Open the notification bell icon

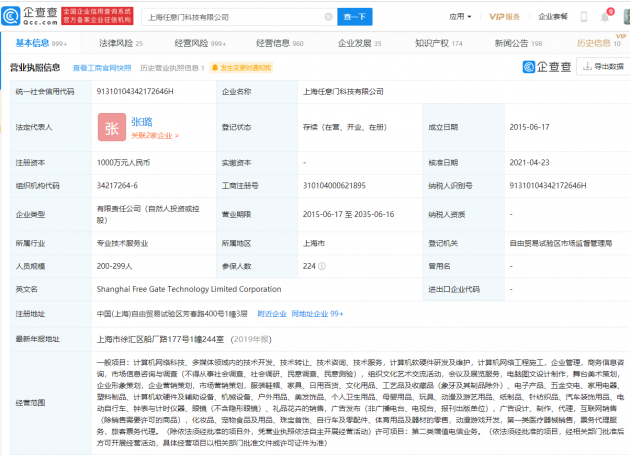605,17
